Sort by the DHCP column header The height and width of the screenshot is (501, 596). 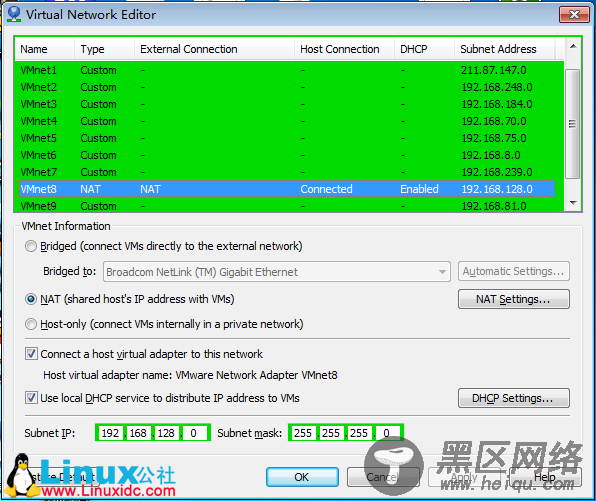(x=424, y=49)
